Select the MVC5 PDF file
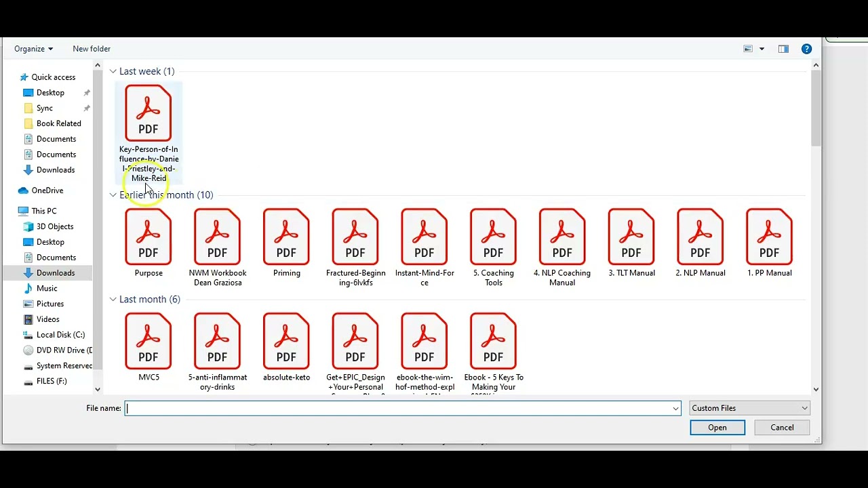 pyautogui.click(x=149, y=348)
